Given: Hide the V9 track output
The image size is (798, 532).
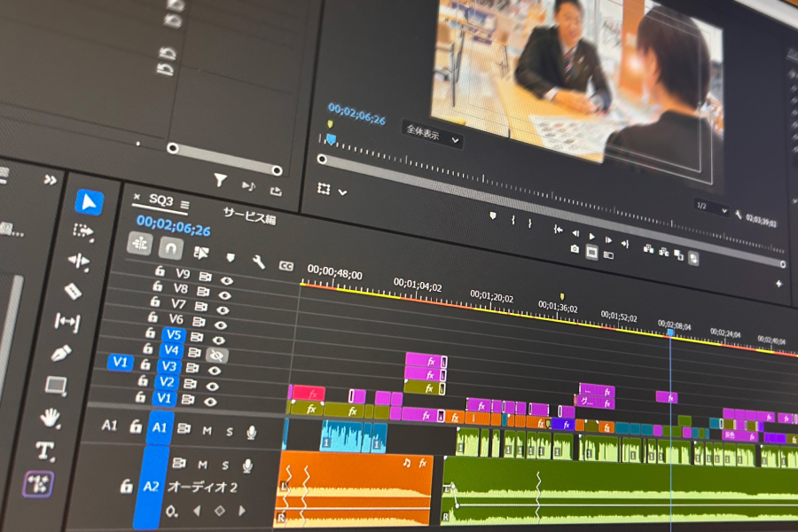Looking at the screenshot, I should [x=226, y=280].
